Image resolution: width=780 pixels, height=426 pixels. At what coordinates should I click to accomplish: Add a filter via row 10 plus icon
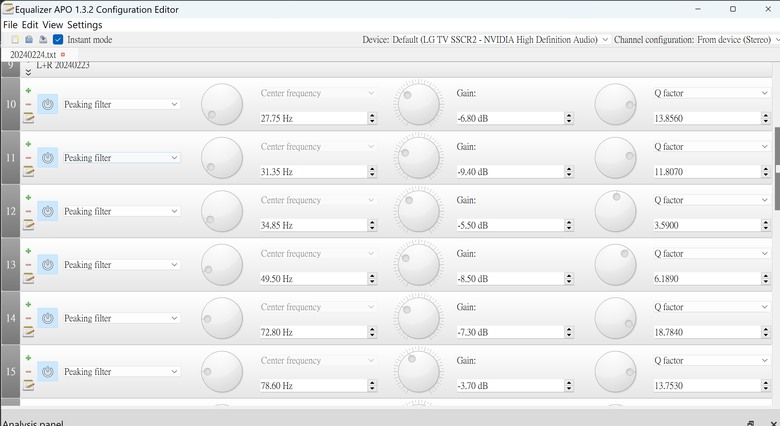tap(28, 91)
